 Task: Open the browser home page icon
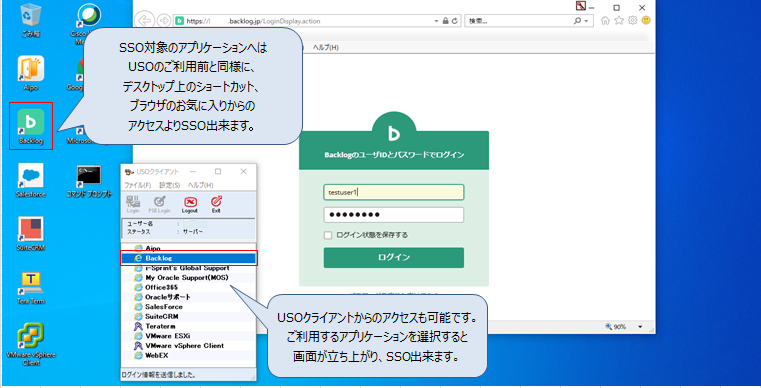pyautogui.click(x=605, y=20)
